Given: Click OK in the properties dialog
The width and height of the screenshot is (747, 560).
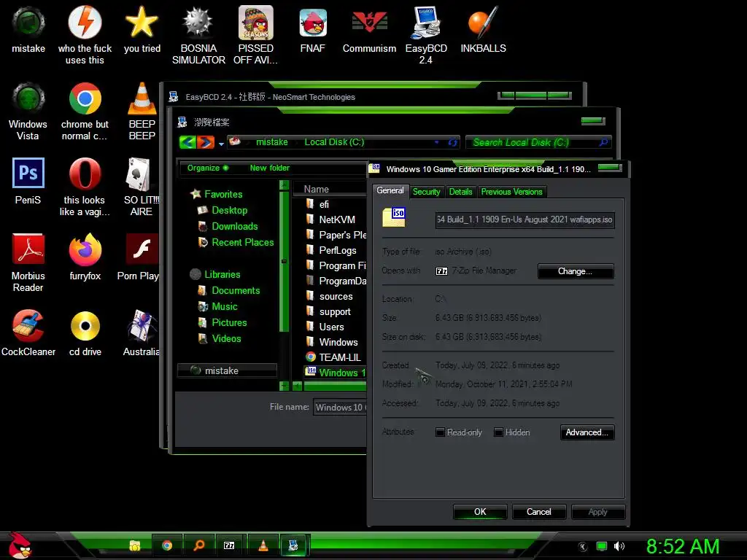Looking at the screenshot, I should click(480, 512).
